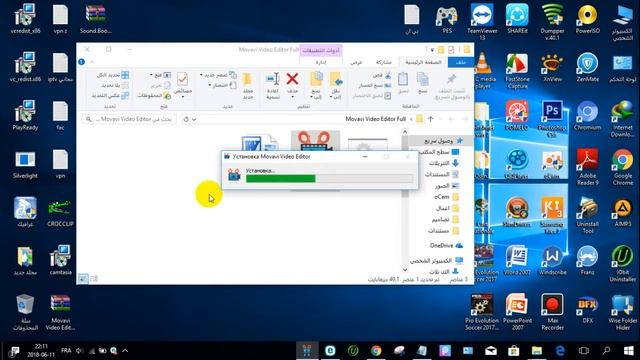Open SHAREit desktop icon

517,18
